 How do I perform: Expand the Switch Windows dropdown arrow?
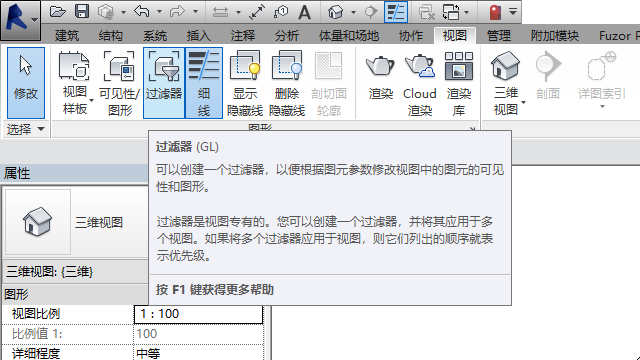[x=466, y=12]
